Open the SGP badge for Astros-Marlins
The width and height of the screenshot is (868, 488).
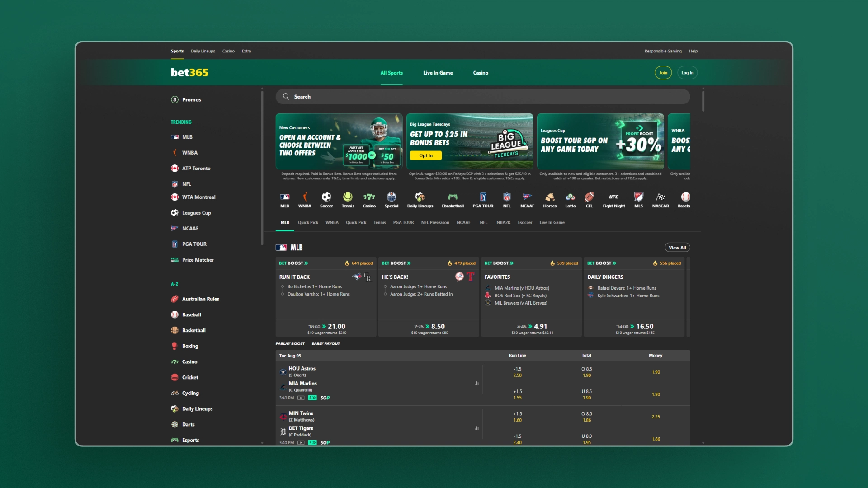tap(325, 398)
